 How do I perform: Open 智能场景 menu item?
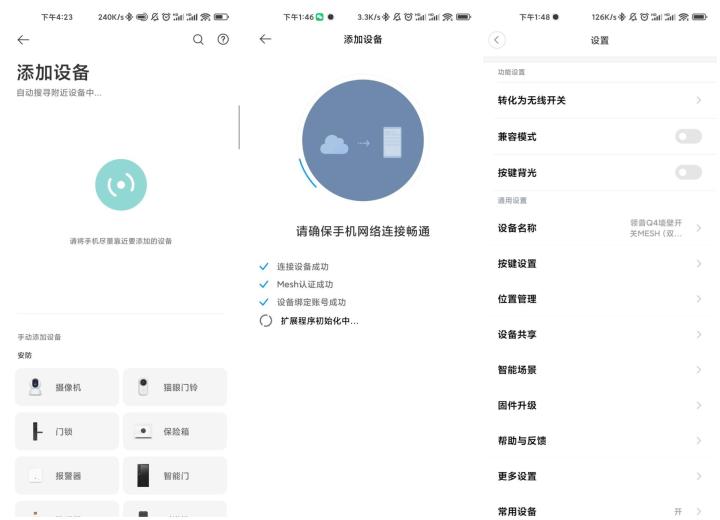pyautogui.click(x=600, y=369)
